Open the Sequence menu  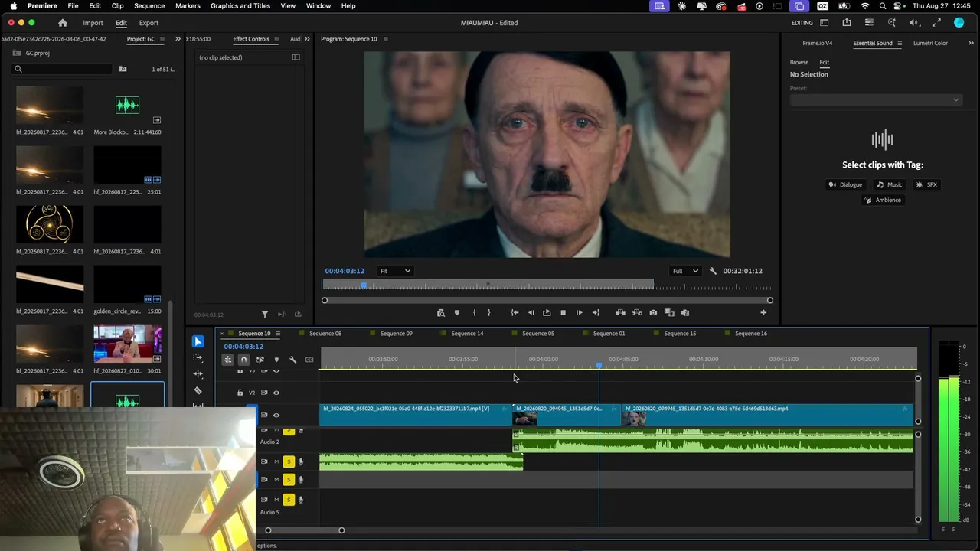click(x=149, y=6)
